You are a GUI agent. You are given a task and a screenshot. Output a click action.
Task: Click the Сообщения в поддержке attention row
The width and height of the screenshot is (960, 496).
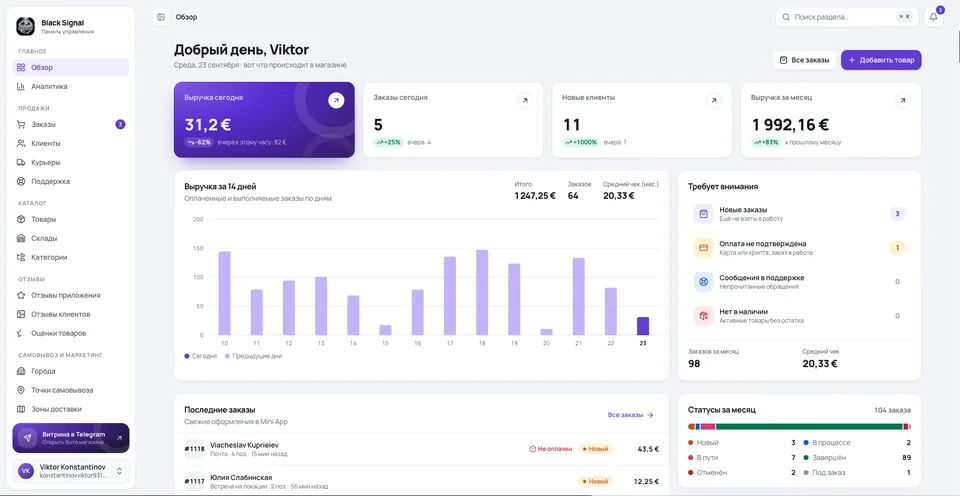tap(799, 282)
